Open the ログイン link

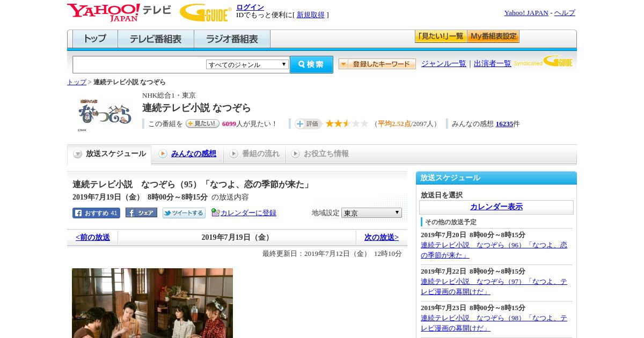tap(250, 7)
